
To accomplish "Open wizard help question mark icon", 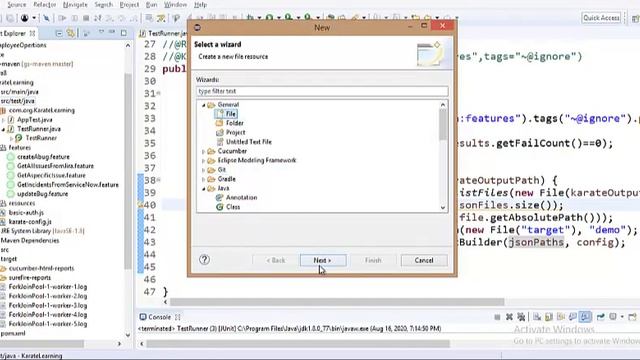I will 204,260.
